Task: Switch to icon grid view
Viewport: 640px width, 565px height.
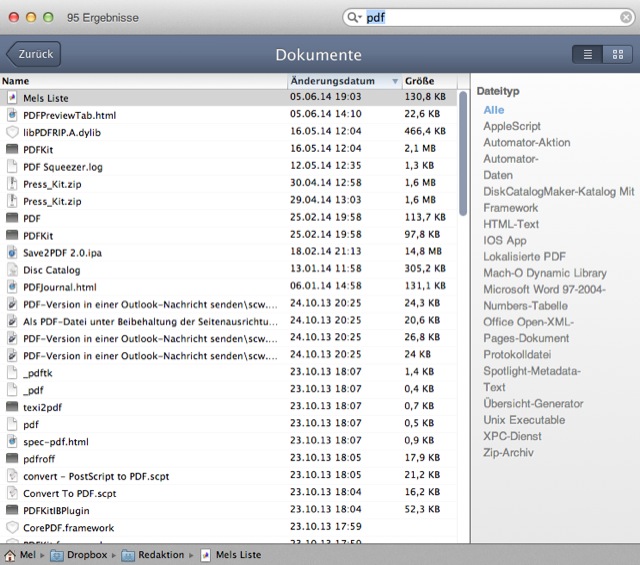Action: pyautogui.click(x=618, y=54)
